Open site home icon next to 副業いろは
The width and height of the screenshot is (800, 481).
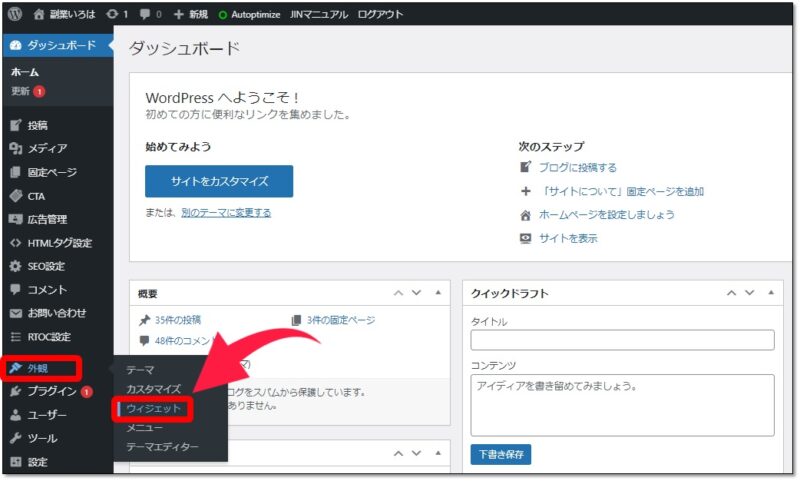click(x=39, y=14)
